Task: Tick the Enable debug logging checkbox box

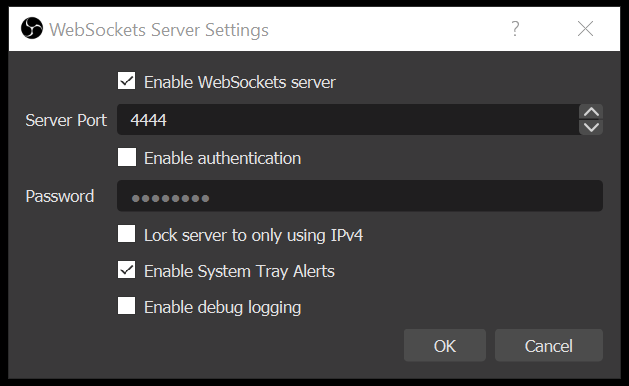Action: (x=126, y=306)
